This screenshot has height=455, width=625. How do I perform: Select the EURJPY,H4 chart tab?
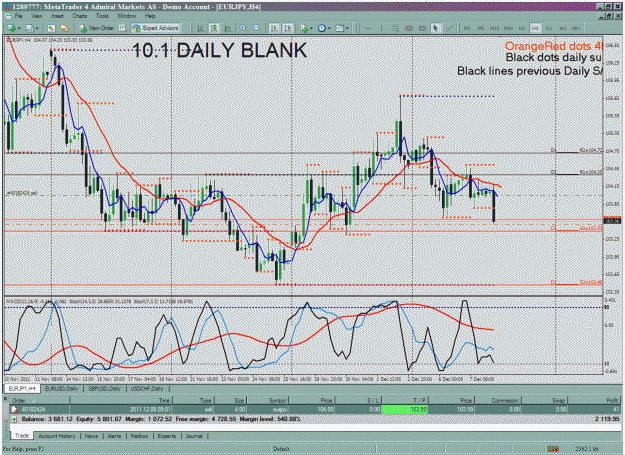pos(22,388)
